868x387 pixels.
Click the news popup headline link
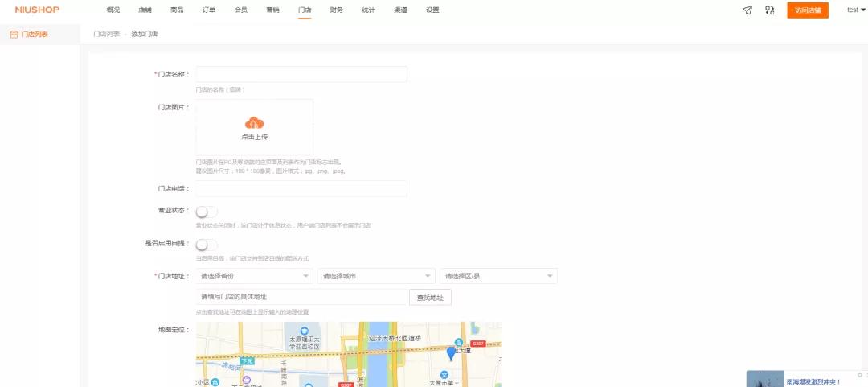pyautogui.click(x=813, y=381)
